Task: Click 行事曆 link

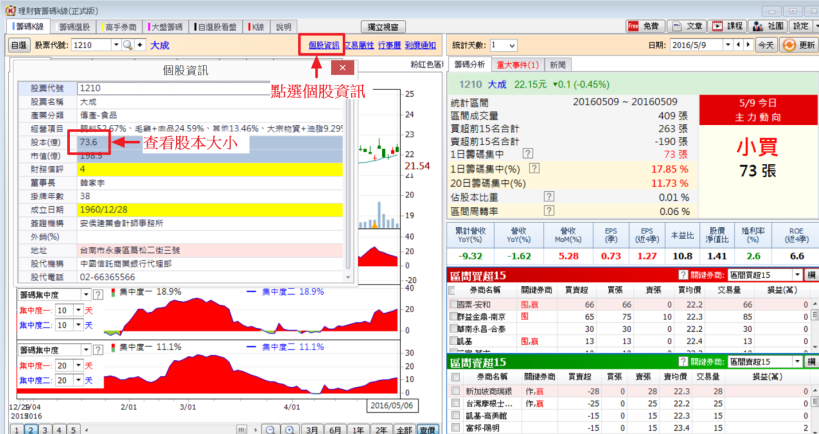Action: click(389, 45)
